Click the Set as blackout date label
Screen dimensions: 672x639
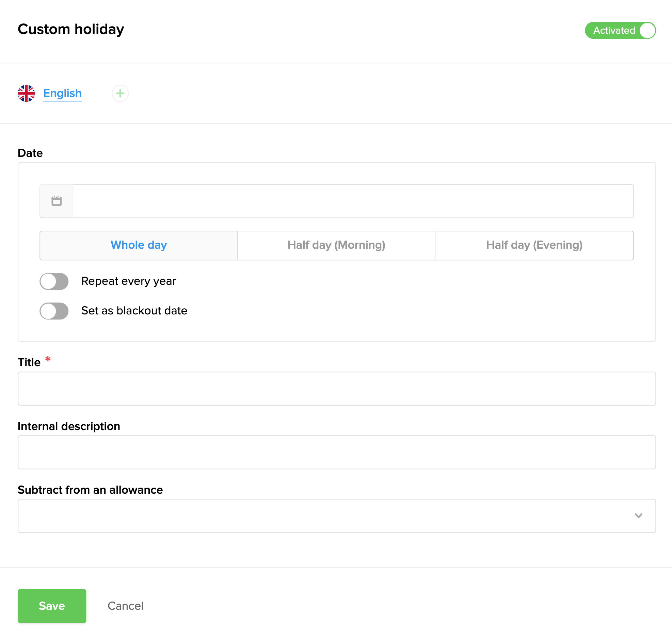click(134, 311)
